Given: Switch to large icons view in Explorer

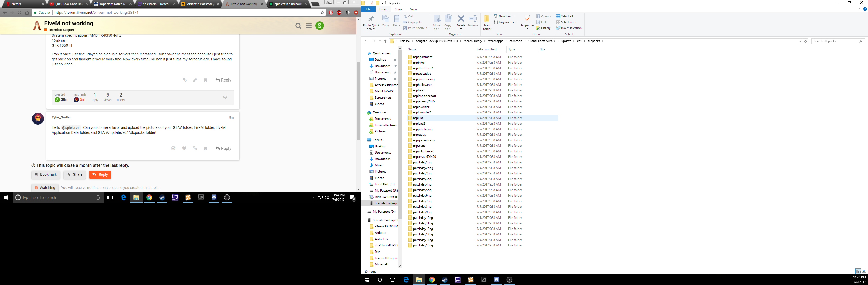Looking at the screenshot, I should [864, 271].
